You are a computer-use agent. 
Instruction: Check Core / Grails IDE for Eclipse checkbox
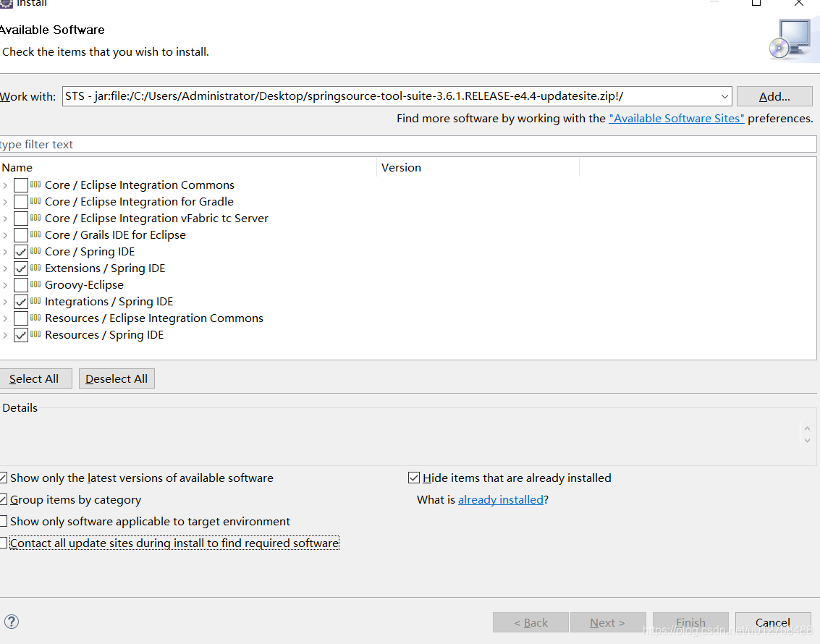click(21, 235)
